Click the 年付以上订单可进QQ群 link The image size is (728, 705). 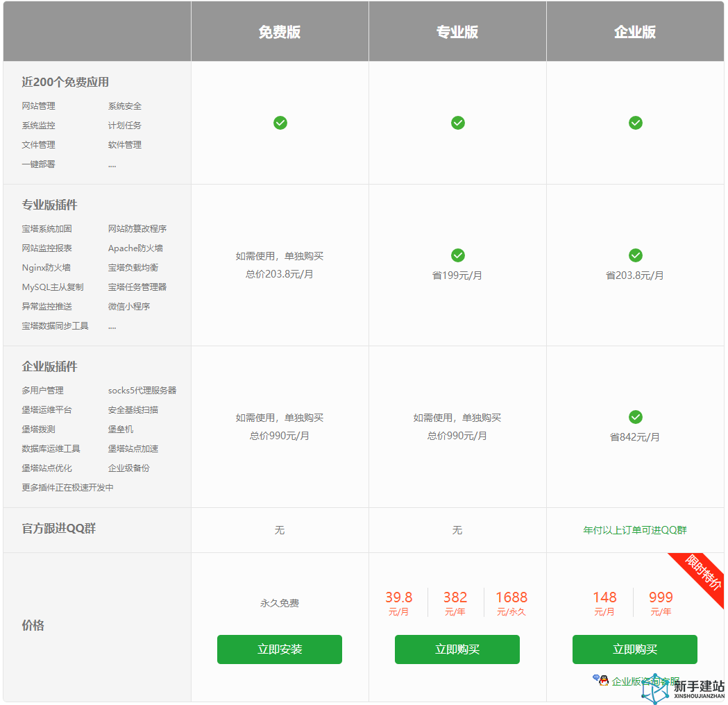(x=635, y=530)
